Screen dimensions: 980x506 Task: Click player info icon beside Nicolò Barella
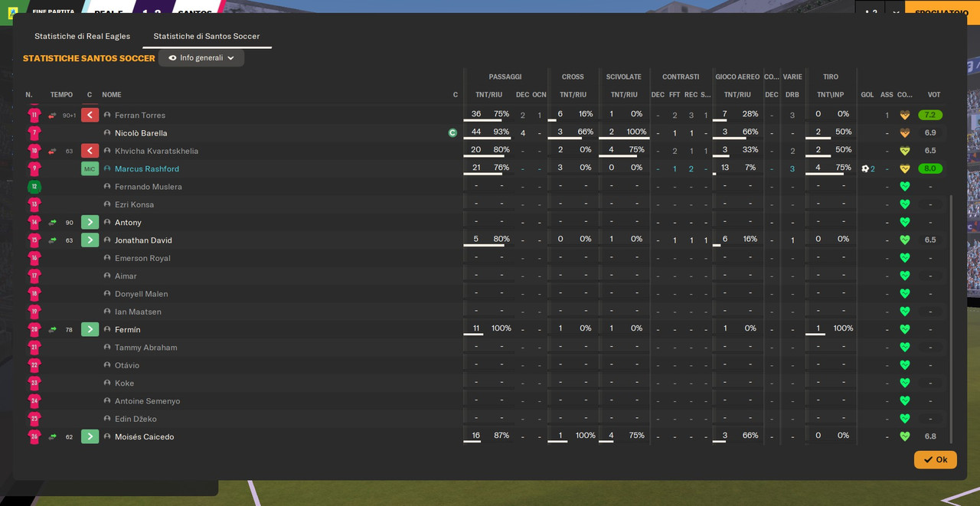(x=107, y=132)
